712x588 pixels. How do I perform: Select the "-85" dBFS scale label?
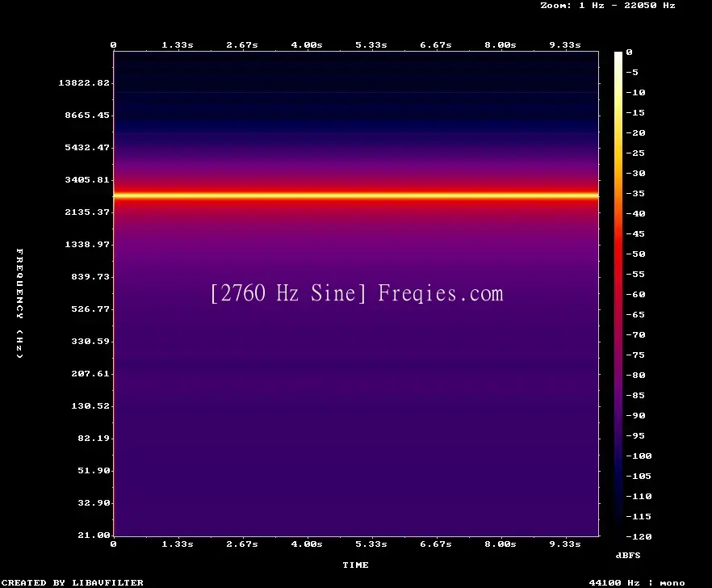click(635, 395)
